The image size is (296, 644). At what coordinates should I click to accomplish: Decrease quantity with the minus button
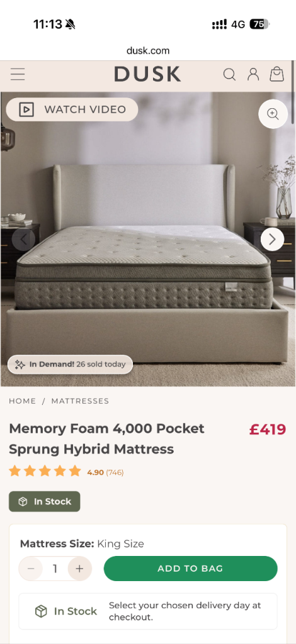coord(31,569)
